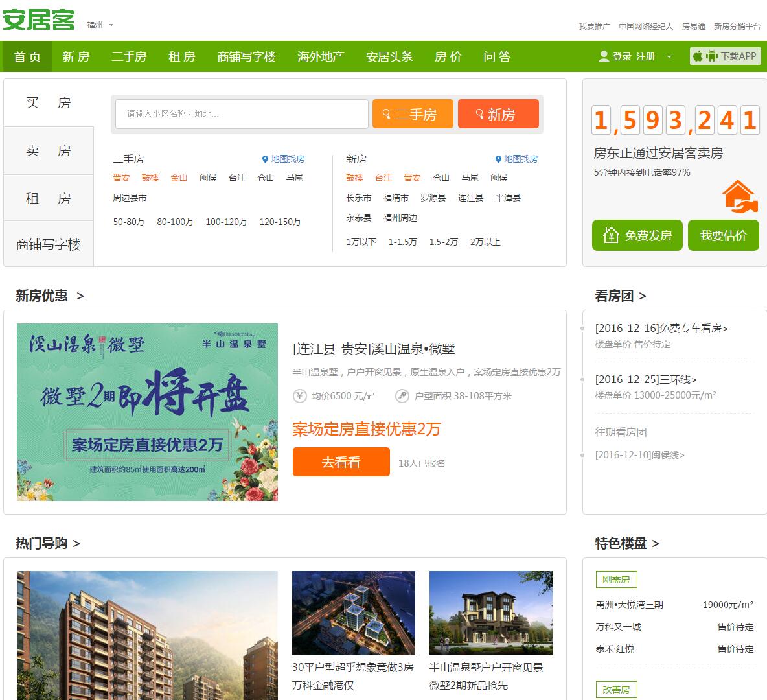Open the 禹洲•天悦湾三期 listing
The image size is (767, 700).
[x=629, y=605]
